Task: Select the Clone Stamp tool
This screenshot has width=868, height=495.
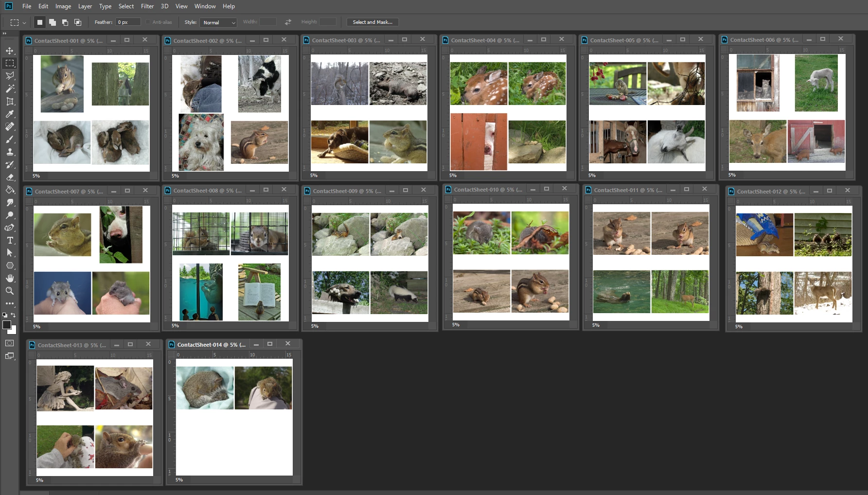Action: pyautogui.click(x=10, y=152)
